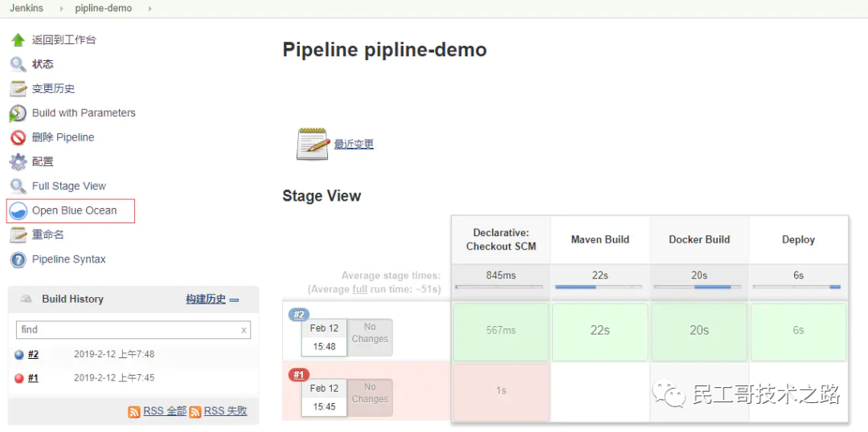Click the gear configuration icon in sidebar
Screen dimensions: 868x432
pos(18,162)
